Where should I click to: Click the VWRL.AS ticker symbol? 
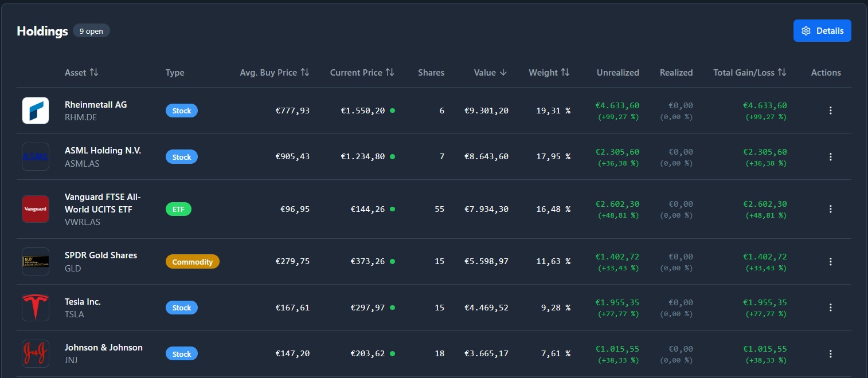click(x=83, y=222)
